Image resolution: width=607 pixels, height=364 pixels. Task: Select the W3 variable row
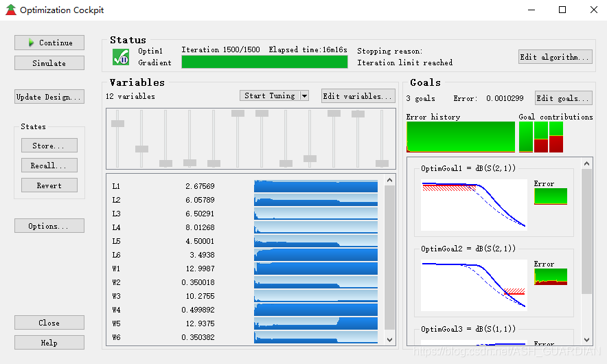(245, 296)
